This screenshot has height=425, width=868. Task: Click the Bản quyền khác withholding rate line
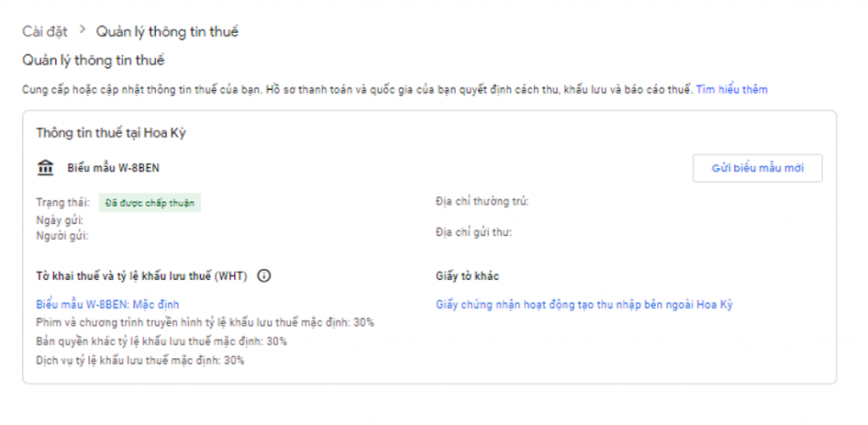pyautogui.click(x=161, y=341)
